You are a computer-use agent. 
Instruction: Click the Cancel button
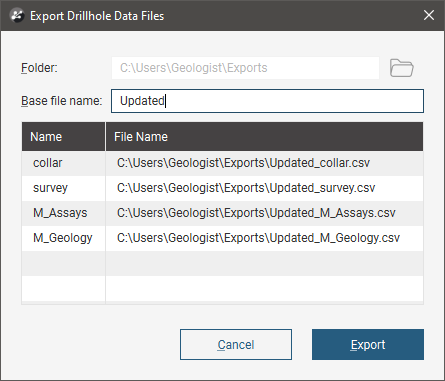(x=236, y=344)
